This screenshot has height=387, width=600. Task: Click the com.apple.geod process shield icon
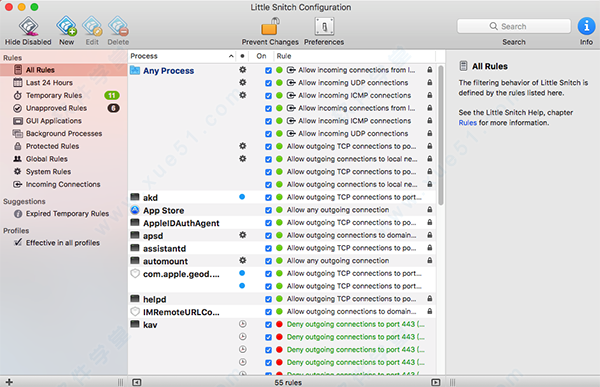point(135,274)
